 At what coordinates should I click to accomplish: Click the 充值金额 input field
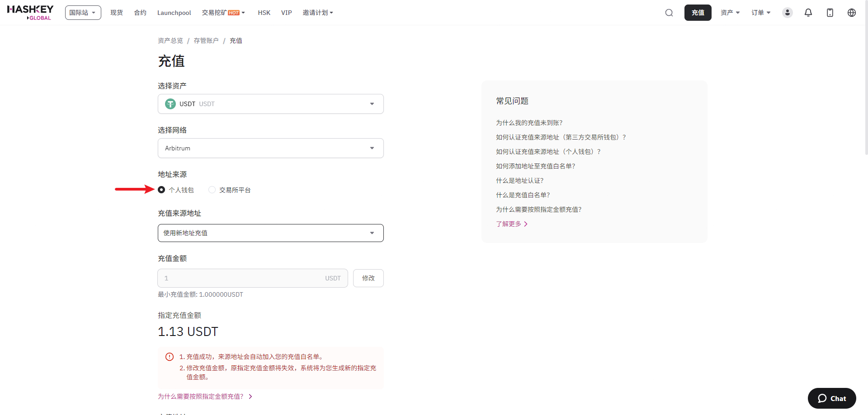pos(253,278)
